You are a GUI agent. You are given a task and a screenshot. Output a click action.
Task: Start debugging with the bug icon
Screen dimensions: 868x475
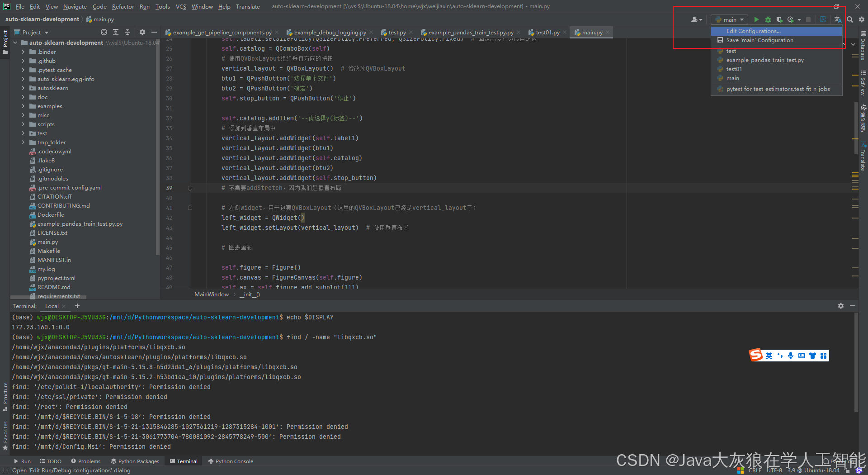pos(768,19)
